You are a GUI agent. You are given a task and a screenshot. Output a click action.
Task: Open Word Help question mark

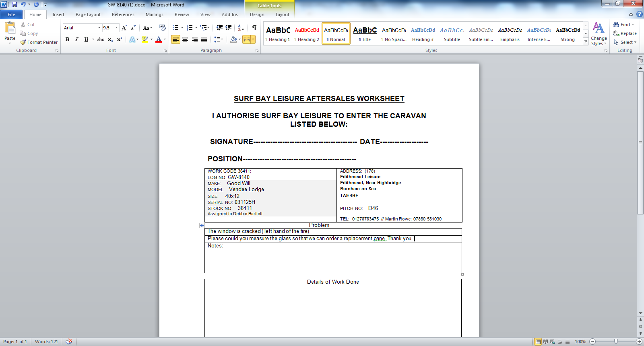(x=639, y=14)
